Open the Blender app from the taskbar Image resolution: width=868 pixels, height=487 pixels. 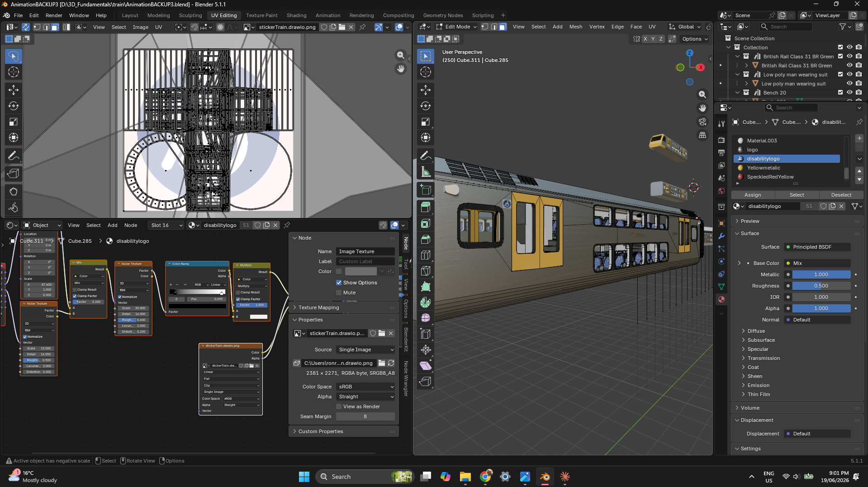tap(545, 477)
